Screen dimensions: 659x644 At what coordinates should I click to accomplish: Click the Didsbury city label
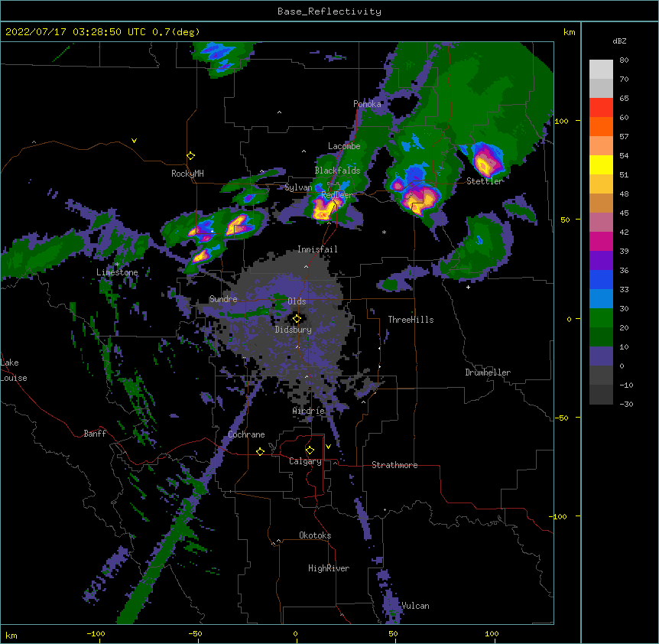pos(294,330)
